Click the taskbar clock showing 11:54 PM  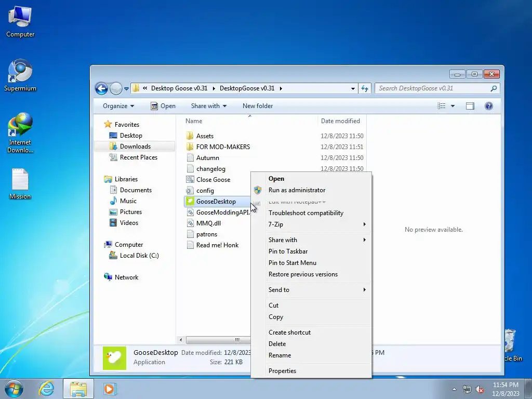[506, 389]
